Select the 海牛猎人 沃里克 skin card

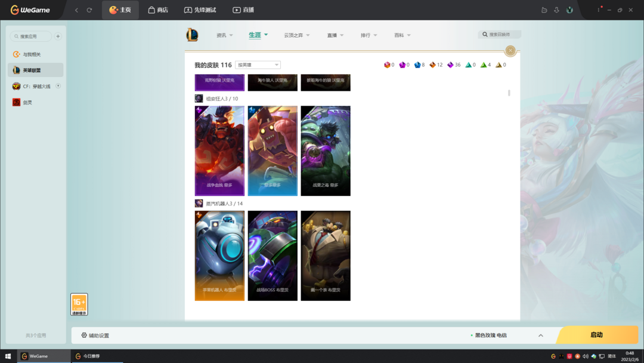(273, 82)
